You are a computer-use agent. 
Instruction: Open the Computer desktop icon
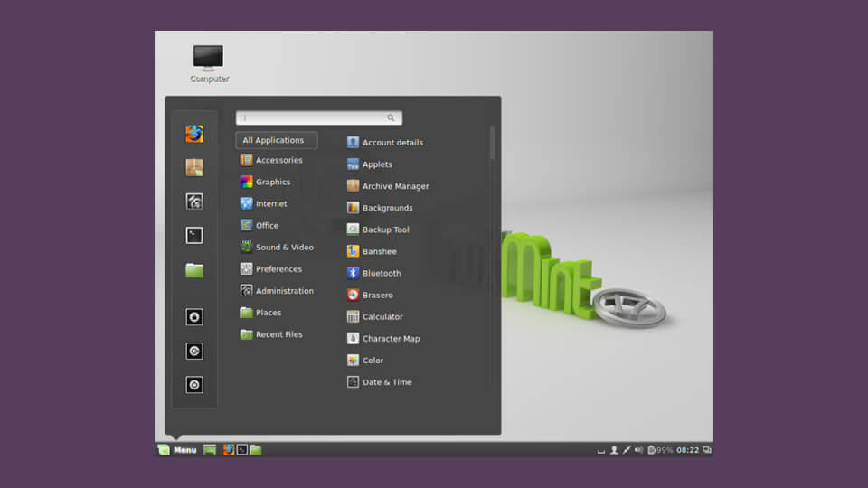(x=209, y=64)
